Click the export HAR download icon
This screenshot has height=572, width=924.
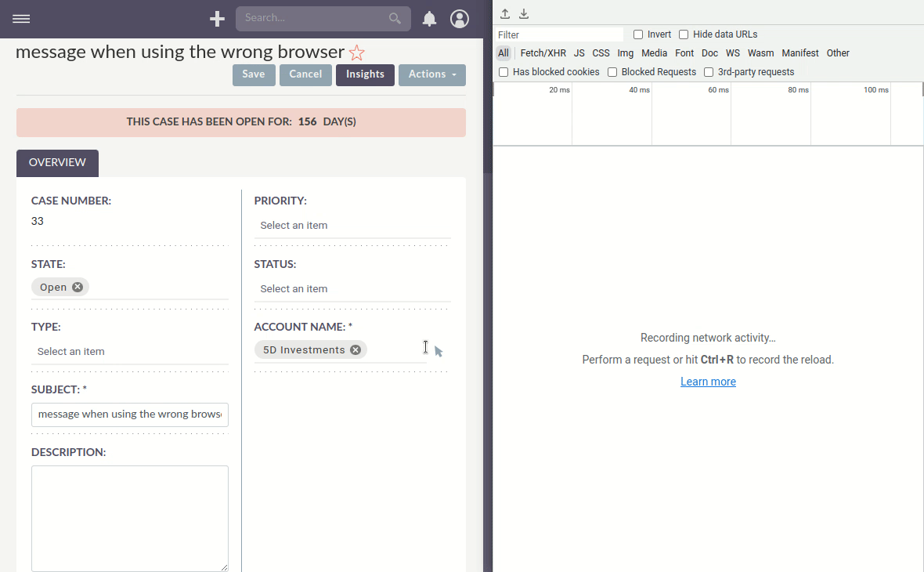[x=523, y=13]
